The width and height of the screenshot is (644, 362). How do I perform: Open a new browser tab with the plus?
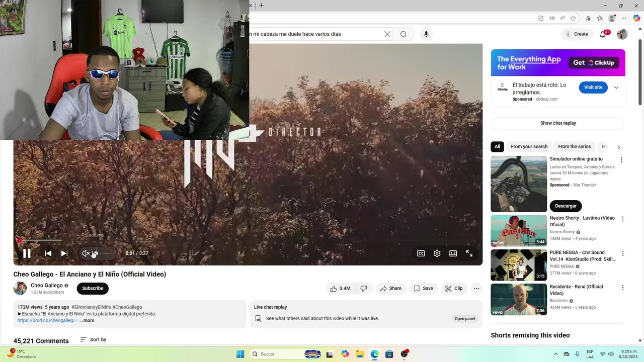pos(261,6)
